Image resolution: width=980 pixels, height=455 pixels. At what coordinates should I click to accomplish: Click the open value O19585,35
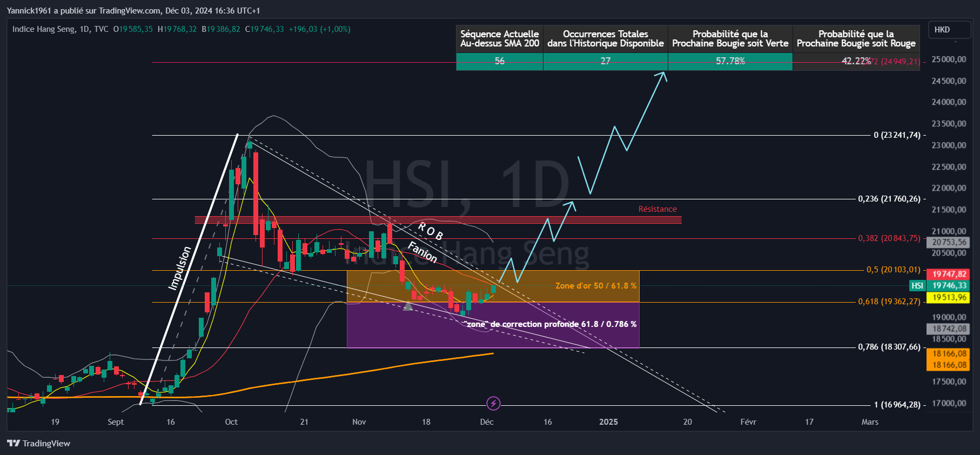133,29
